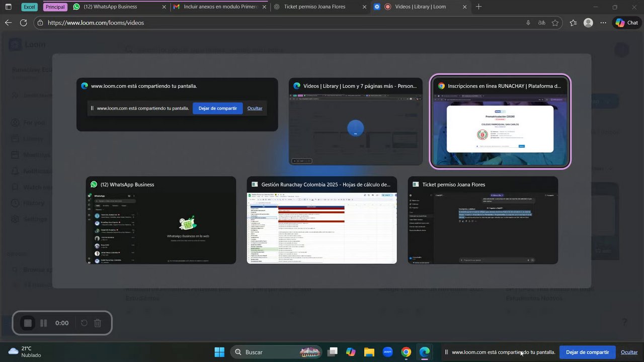Image resolution: width=644 pixels, height=362 pixels.
Task: Open File Explorer folder icon in taskbar
Action: (369, 352)
